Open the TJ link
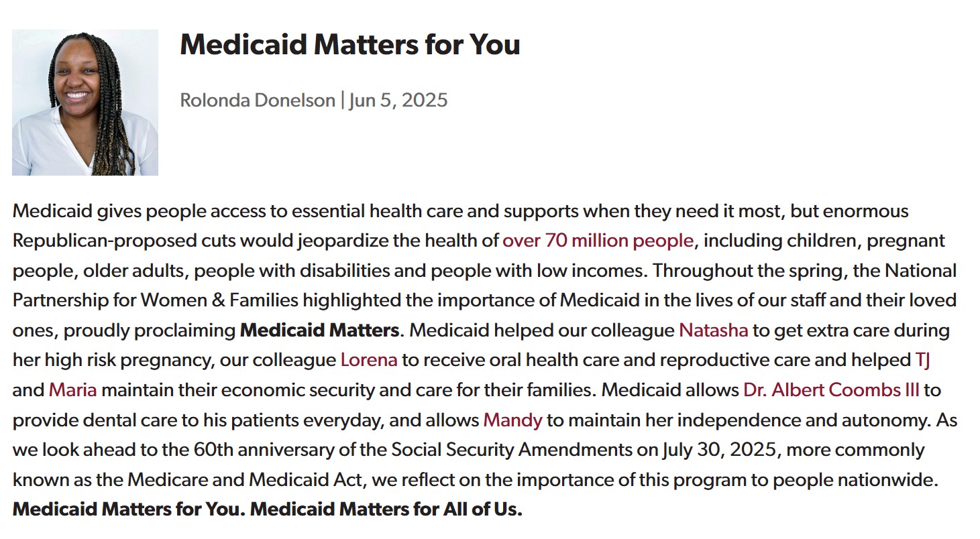Screen dimensions: 980x539 tap(922, 359)
